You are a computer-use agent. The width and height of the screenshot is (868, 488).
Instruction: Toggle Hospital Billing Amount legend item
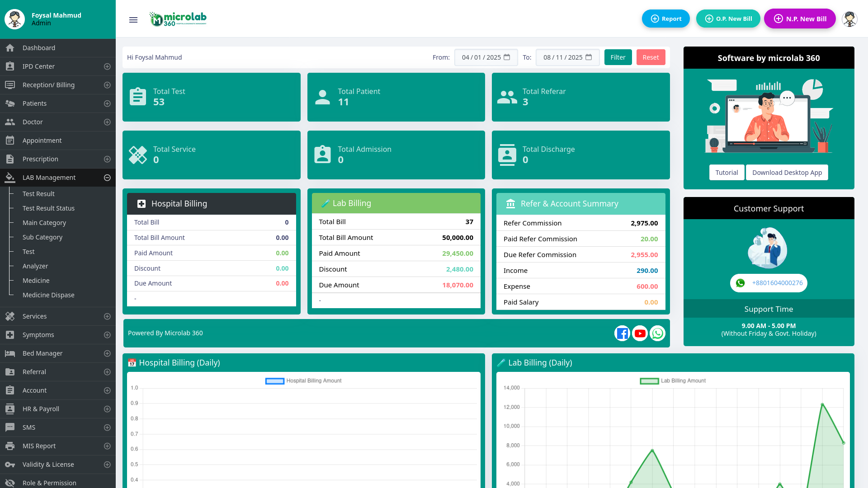click(303, 381)
